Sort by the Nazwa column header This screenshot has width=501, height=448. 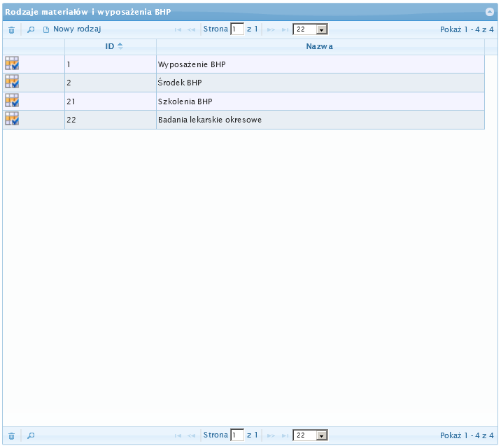coord(320,47)
